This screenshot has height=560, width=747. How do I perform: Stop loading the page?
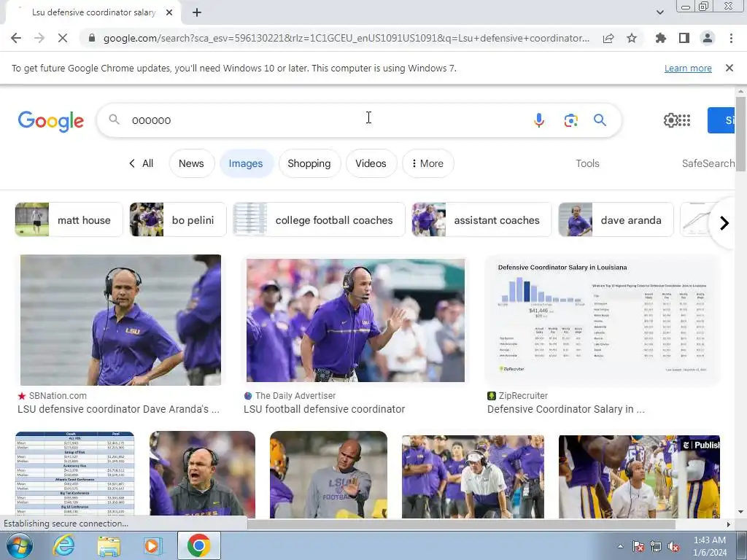63,38
